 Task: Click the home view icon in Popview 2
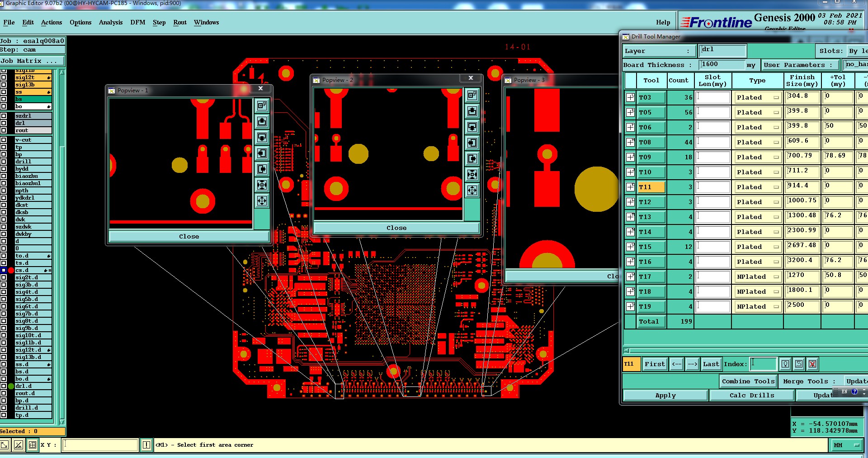472,95
